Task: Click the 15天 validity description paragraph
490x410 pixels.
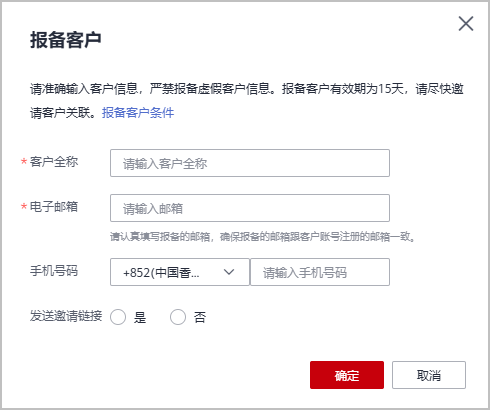Action: click(x=247, y=101)
